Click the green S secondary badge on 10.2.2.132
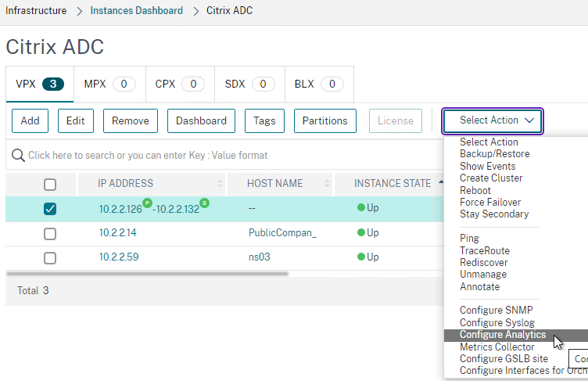The image size is (588, 381). [x=204, y=203]
